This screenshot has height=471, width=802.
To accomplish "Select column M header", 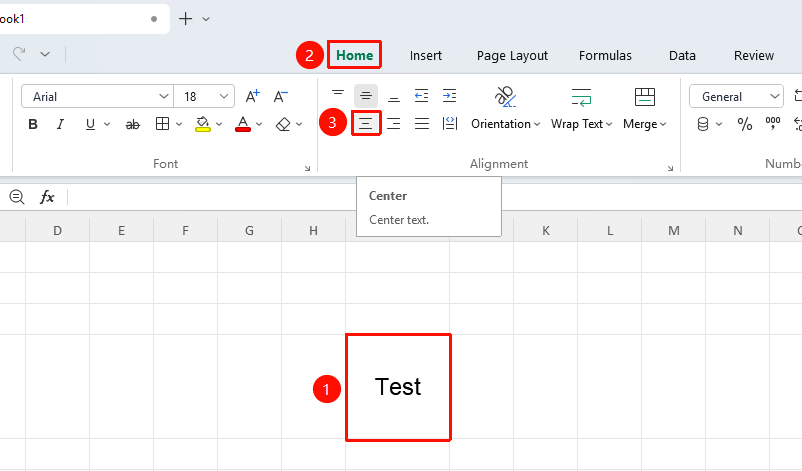I will pyautogui.click(x=674, y=231).
